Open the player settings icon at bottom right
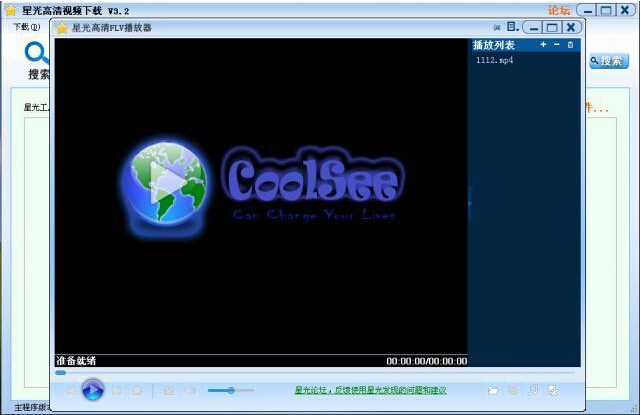642x415 pixels. (553, 390)
